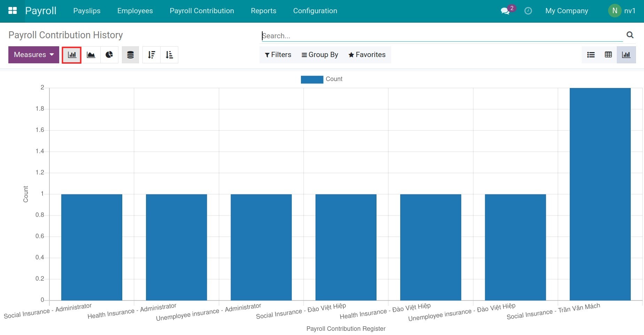The height and width of the screenshot is (335, 644).
Task: Open the apps grid menu
Action: point(13,10)
